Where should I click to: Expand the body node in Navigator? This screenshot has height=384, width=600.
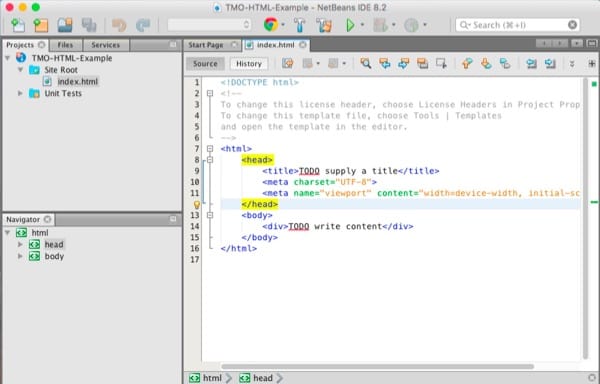(x=20, y=256)
